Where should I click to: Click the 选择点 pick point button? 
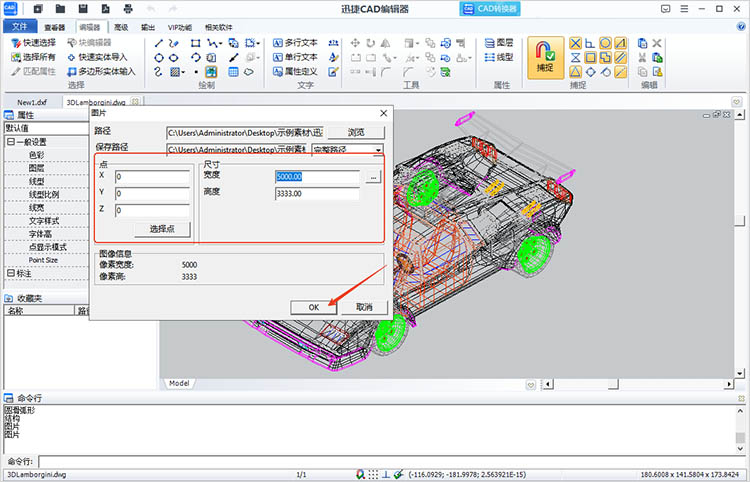tap(162, 229)
